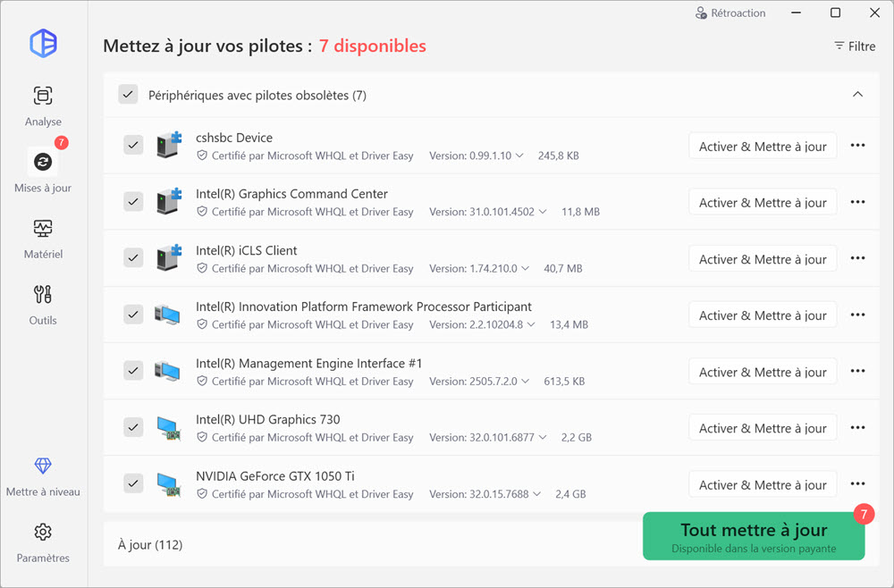
Task: Click the Intel UHD Graphics 730 device icon
Action: [169, 428]
